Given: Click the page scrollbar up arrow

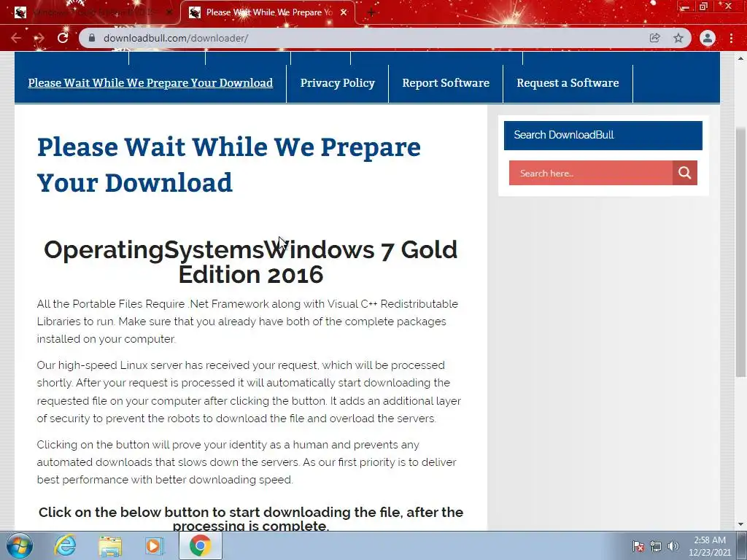Looking at the screenshot, I should tap(741, 58).
